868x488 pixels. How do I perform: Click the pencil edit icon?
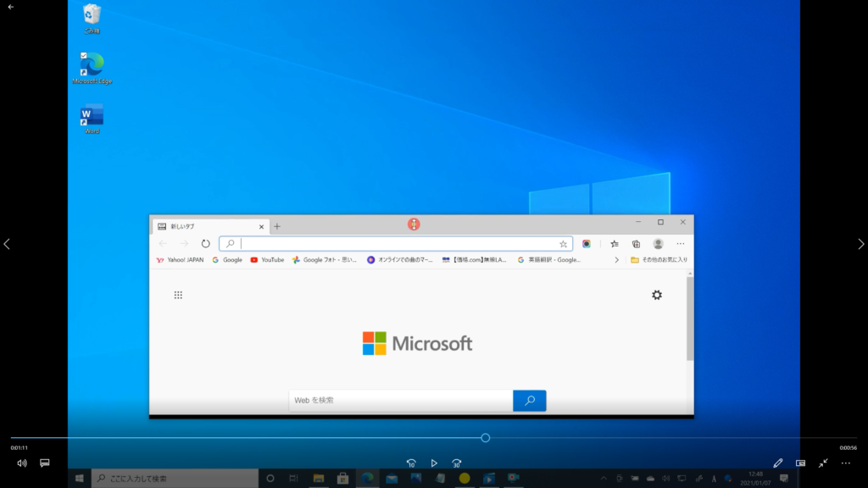778,463
